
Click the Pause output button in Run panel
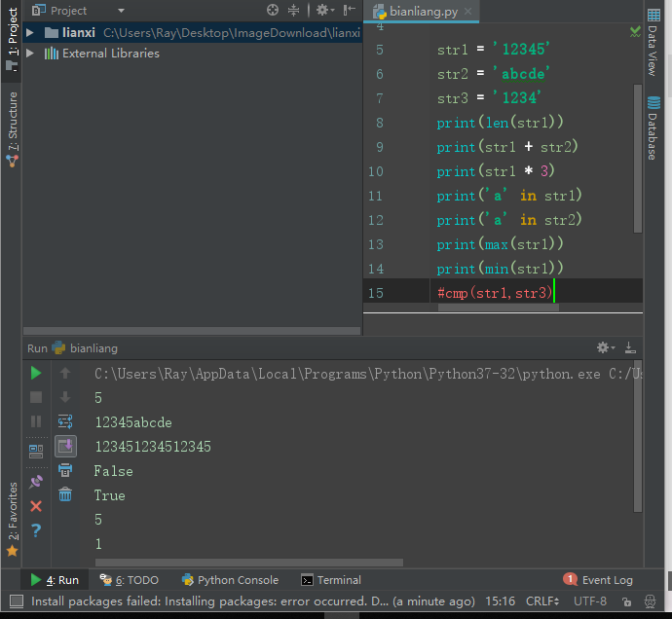36,421
